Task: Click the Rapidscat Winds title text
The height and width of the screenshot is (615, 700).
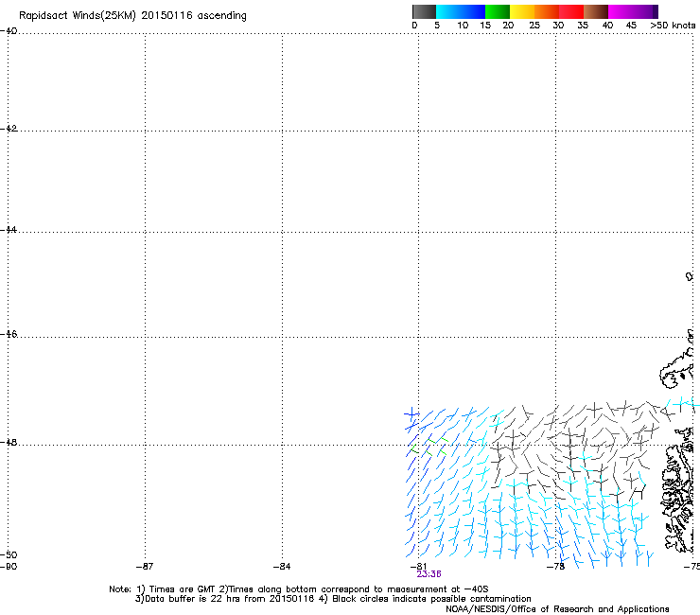Action: coord(132,16)
